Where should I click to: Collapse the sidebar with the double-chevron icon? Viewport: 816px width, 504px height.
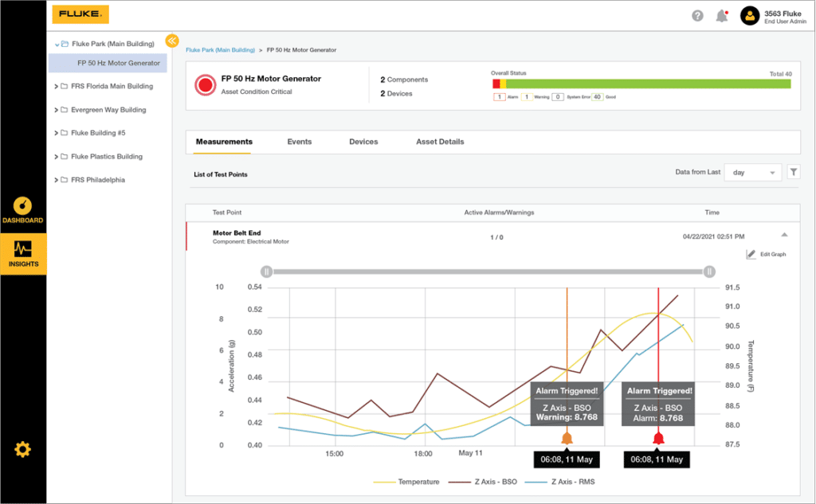pos(171,41)
